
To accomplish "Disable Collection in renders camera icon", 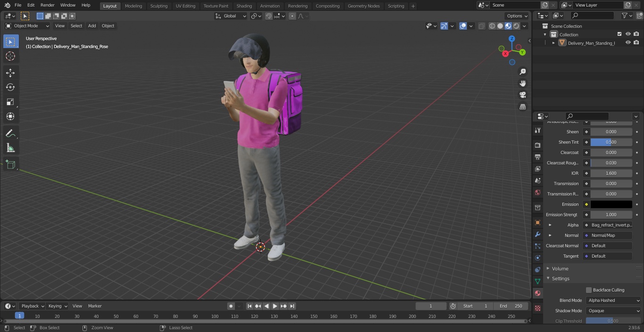I will point(636,34).
